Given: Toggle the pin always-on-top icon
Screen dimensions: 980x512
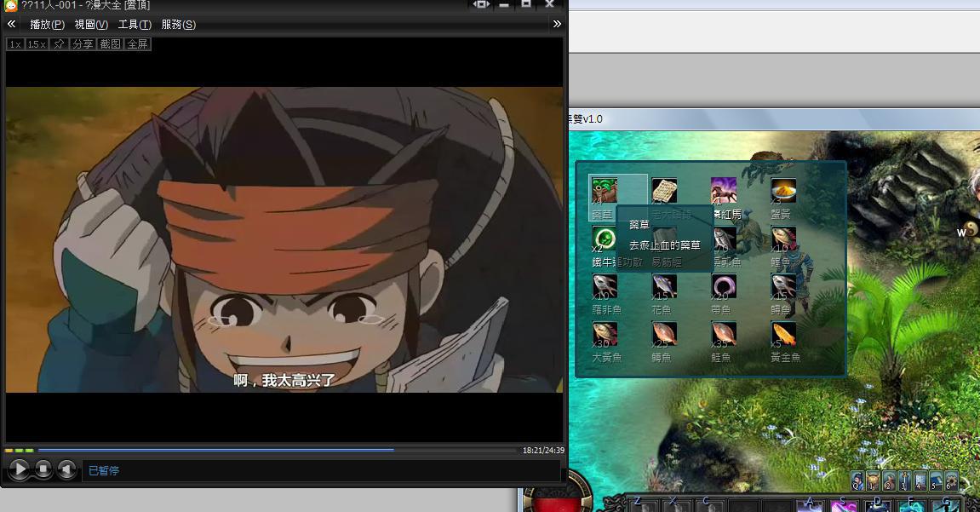Looking at the screenshot, I should [x=59, y=44].
